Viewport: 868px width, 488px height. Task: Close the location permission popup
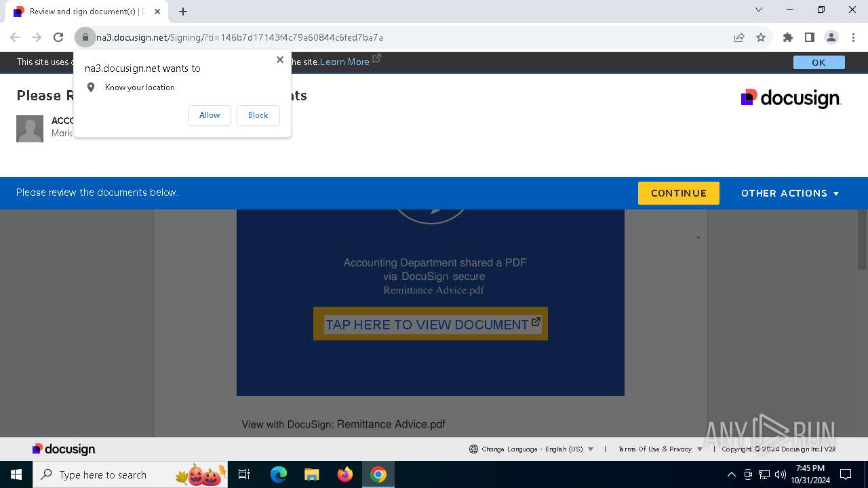279,60
